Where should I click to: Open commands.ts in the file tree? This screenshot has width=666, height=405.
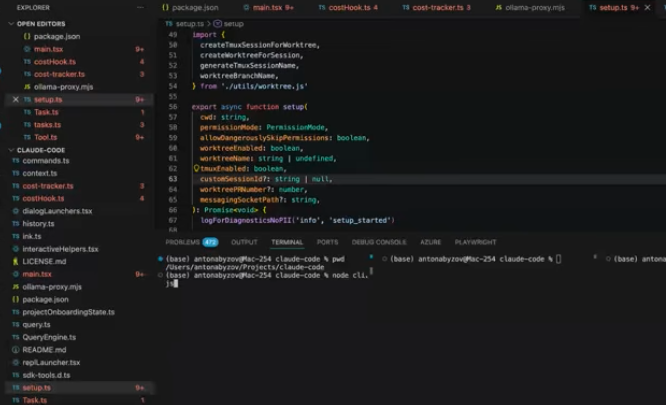tap(45, 161)
